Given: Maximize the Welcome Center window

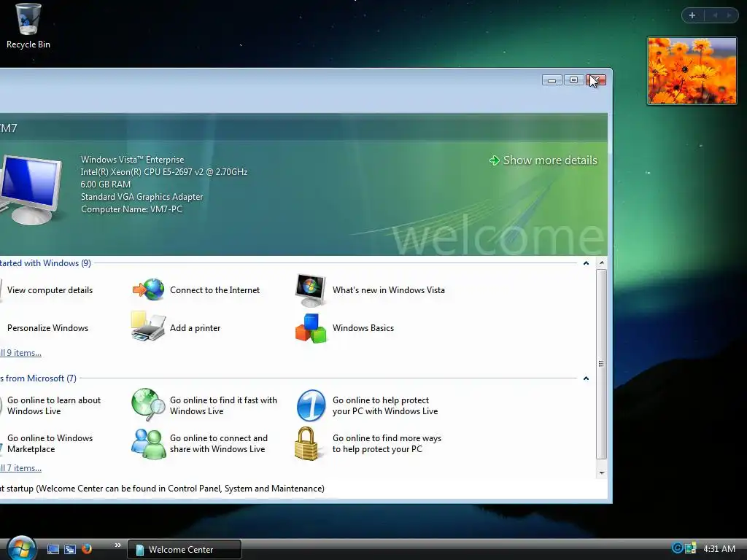Looking at the screenshot, I should point(573,80).
